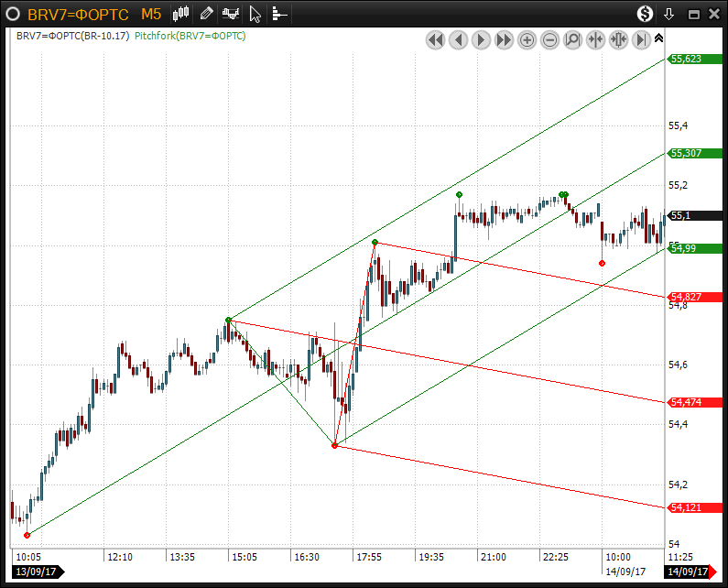The width and height of the screenshot is (728, 588).
Task: Activate the cursor pointer tool
Action: tap(255, 14)
